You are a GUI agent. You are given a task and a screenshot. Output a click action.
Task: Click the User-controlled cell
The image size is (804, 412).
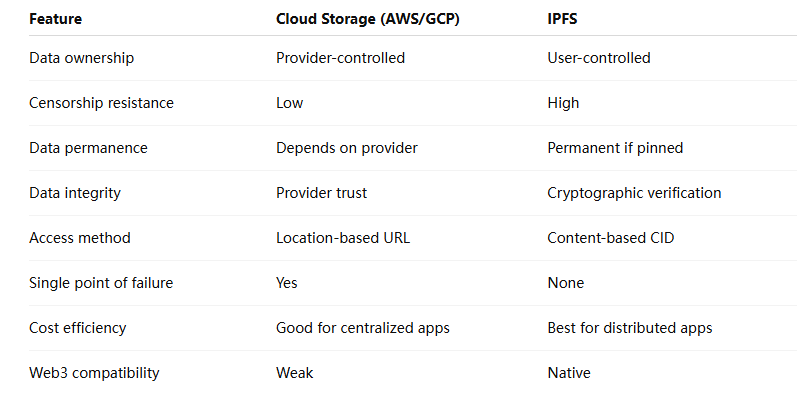[598, 58]
